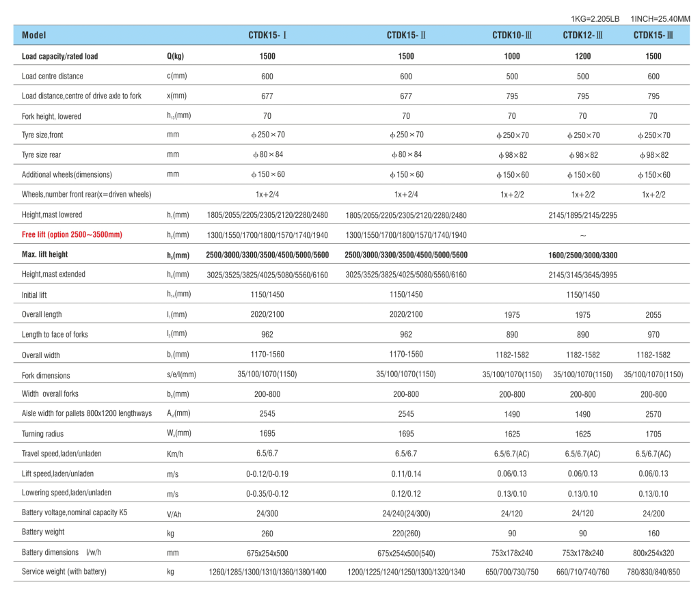Click 'Load centre distance' row label
This screenshot has height=591, width=700.
coord(53,77)
